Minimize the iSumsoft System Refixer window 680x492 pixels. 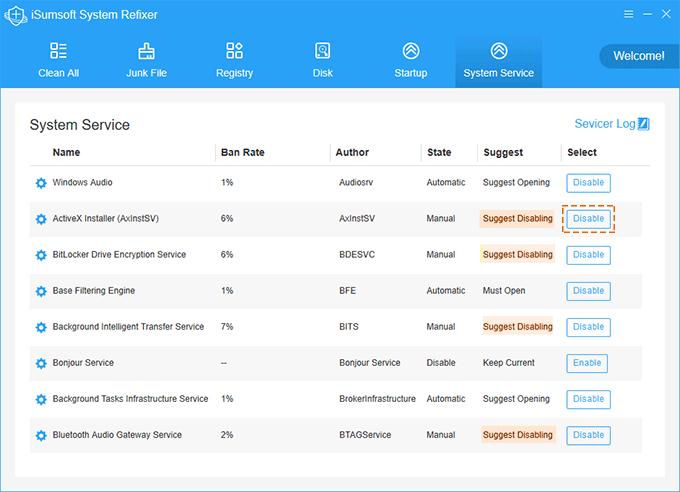[x=647, y=14]
